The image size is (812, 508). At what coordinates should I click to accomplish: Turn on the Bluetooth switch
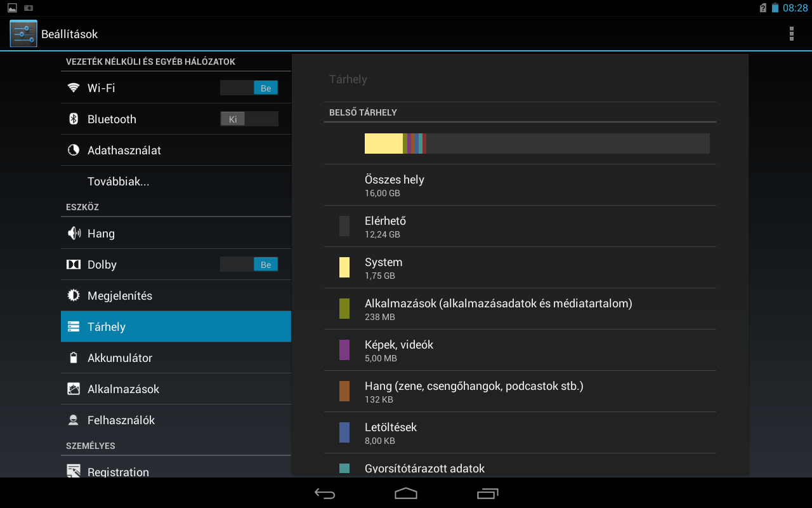(x=249, y=119)
